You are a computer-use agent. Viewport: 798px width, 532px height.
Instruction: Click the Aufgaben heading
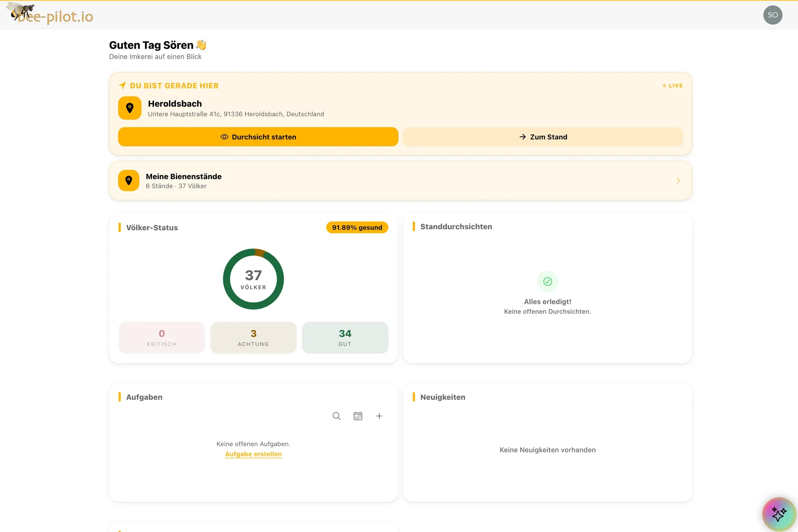pos(144,397)
